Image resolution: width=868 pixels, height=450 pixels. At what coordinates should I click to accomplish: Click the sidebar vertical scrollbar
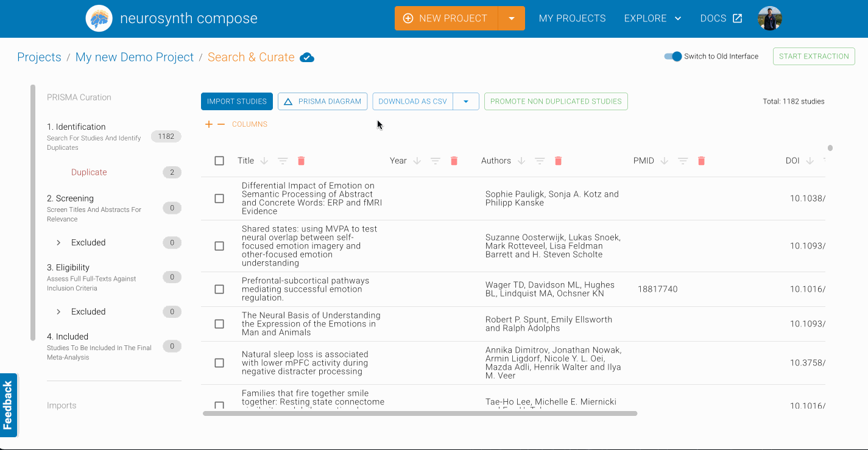point(33,213)
